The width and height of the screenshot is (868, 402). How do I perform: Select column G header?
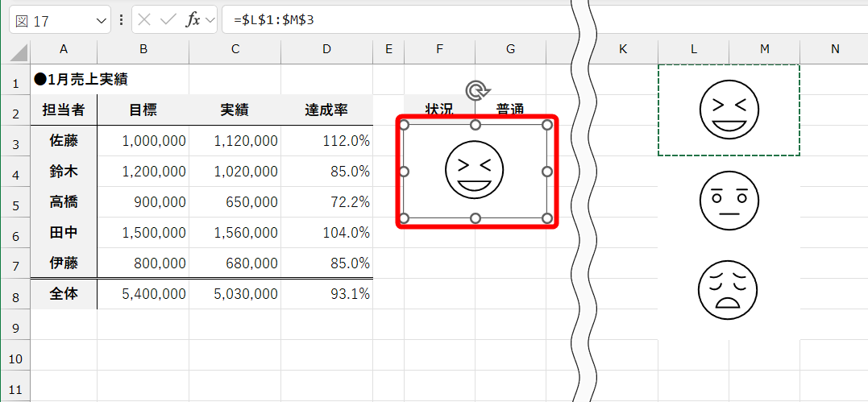510,49
